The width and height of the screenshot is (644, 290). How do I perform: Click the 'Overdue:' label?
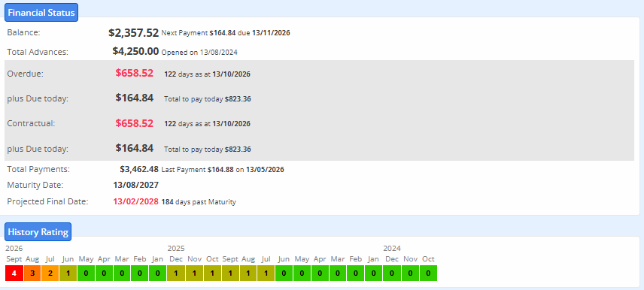pyautogui.click(x=25, y=74)
